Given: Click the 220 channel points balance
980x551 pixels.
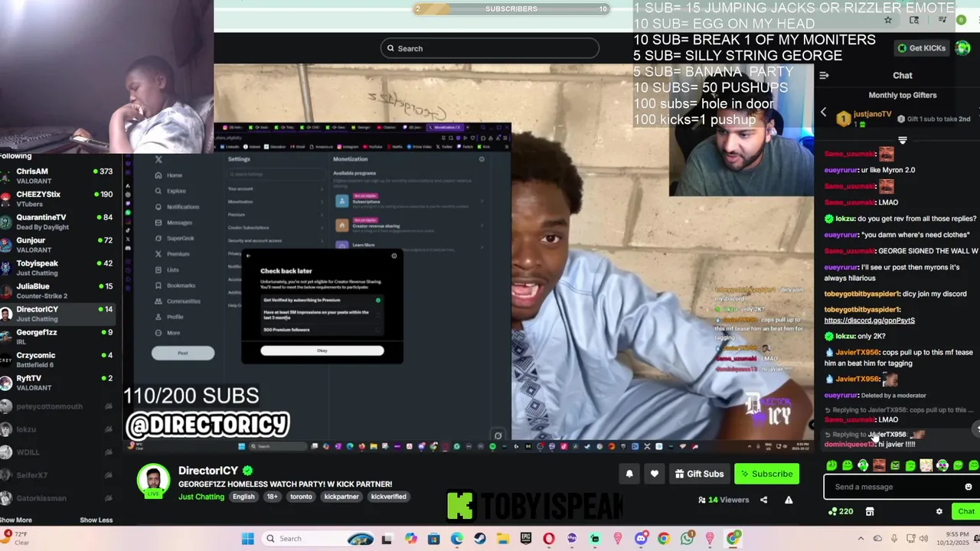Looking at the screenshot, I should point(841,511).
